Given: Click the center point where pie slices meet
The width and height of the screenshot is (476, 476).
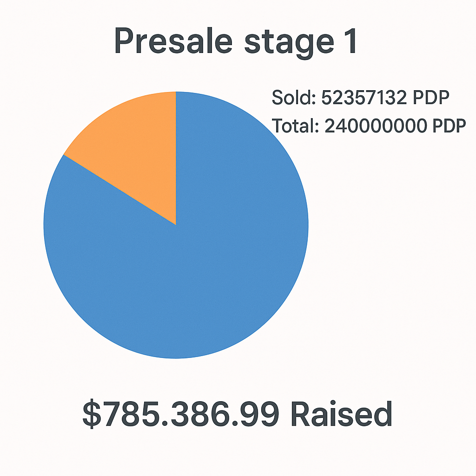Looking at the screenshot, I should point(176,225).
